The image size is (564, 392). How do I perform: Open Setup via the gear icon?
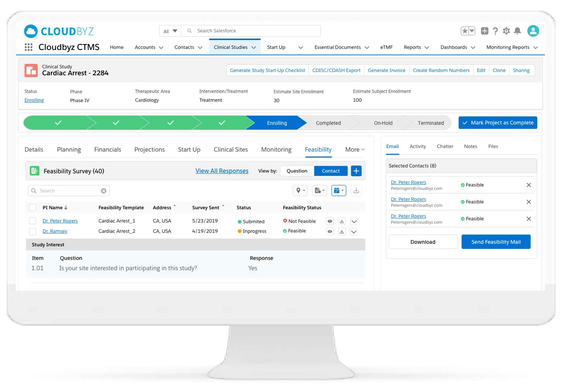(x=506, y=31)
